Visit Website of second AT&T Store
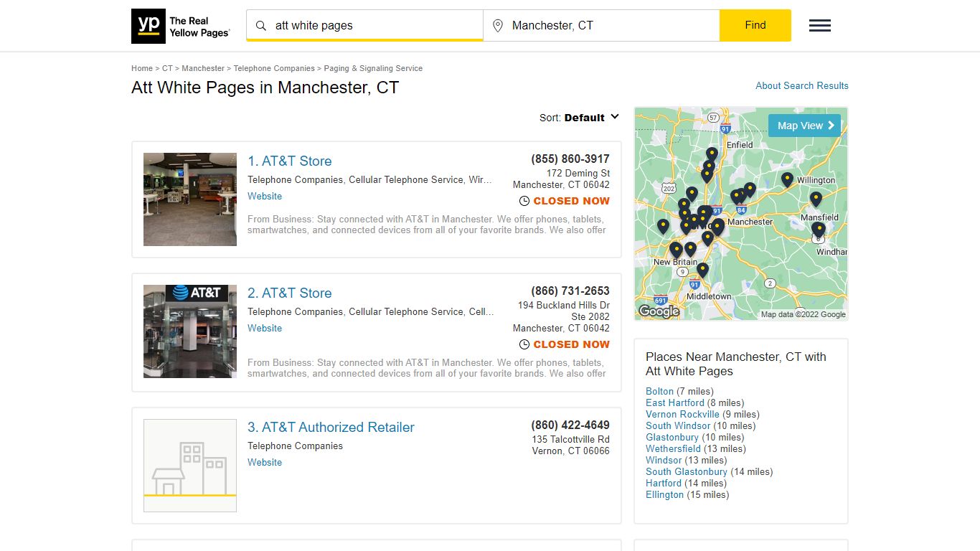 click(265, 329)
